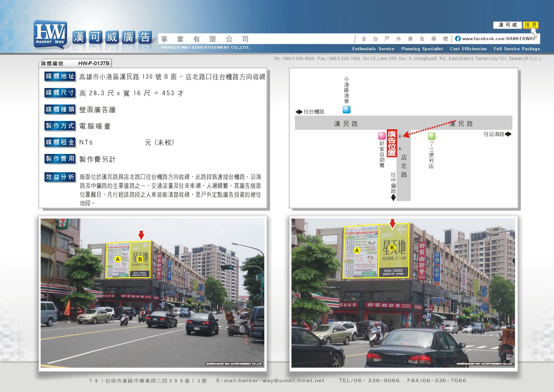Click the 媒體編號 tab label

52,63
